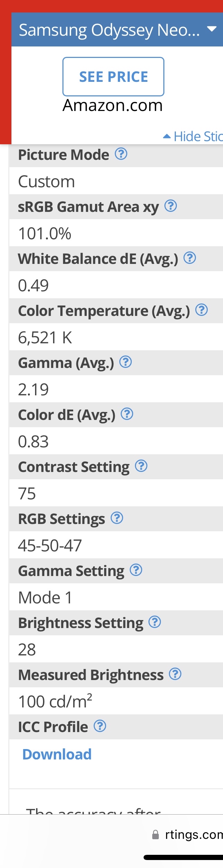Open ICC Profile help icon
Image resolution: width=223 pixels, height=868 pixels.
tap(100, 726)
